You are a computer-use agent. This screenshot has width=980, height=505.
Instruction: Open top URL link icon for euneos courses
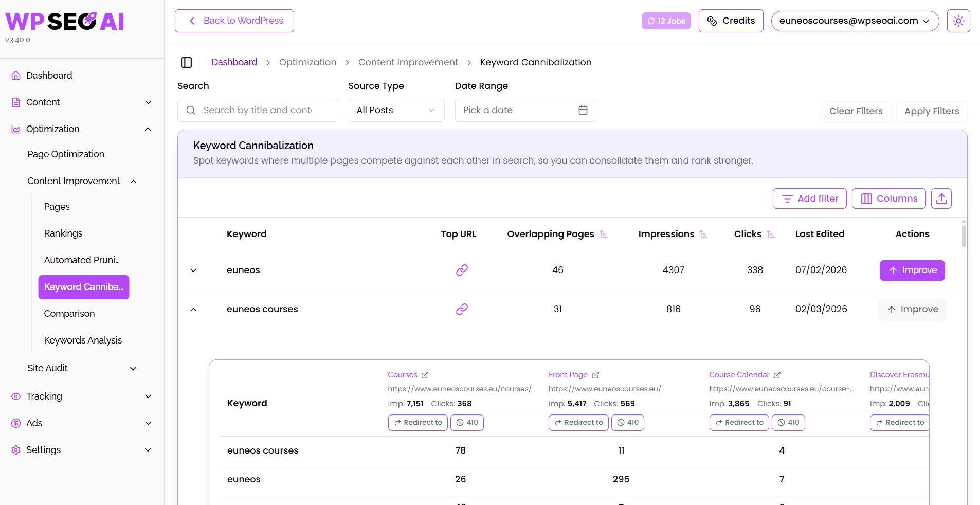pyautogui.click(x=462, y=309)
